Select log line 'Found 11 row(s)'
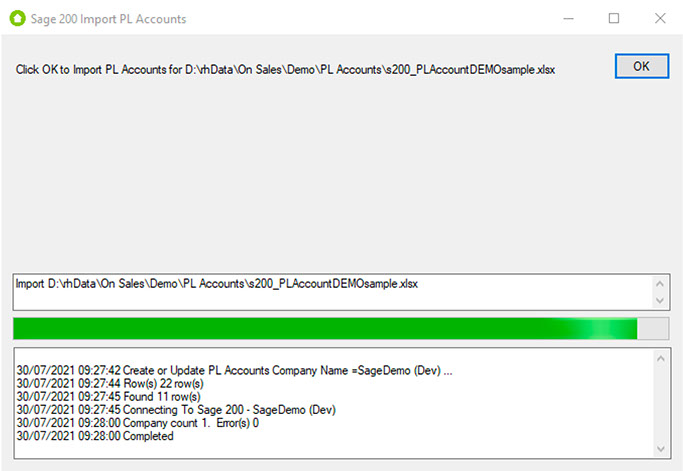683x471 pixels. tap(108, 396)
